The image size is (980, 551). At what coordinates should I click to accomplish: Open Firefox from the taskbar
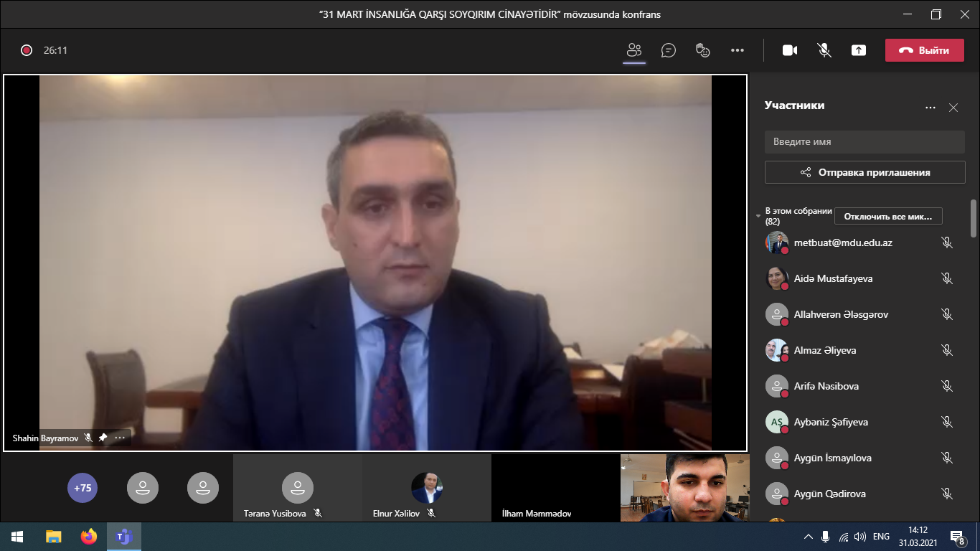tap(88, 537)
